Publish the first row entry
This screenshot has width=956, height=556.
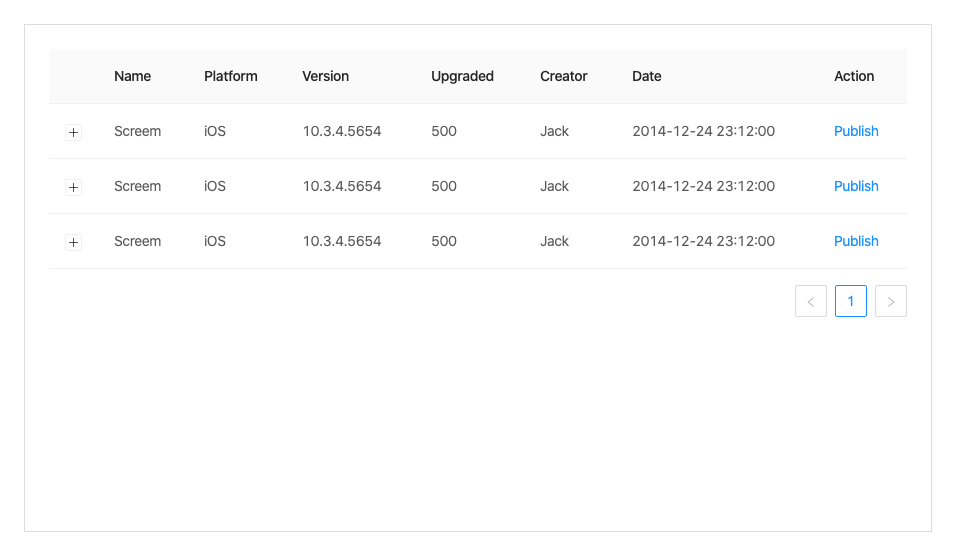(856, 131)
